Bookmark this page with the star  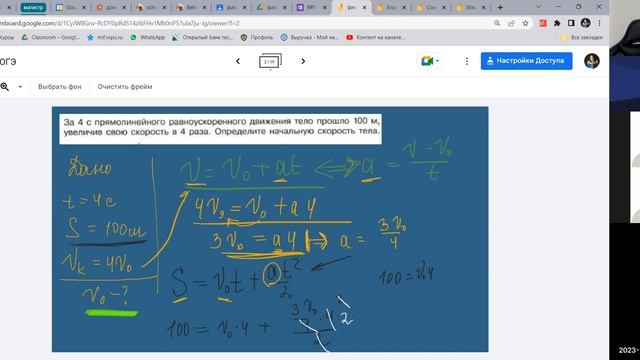(x=525, y=23)
